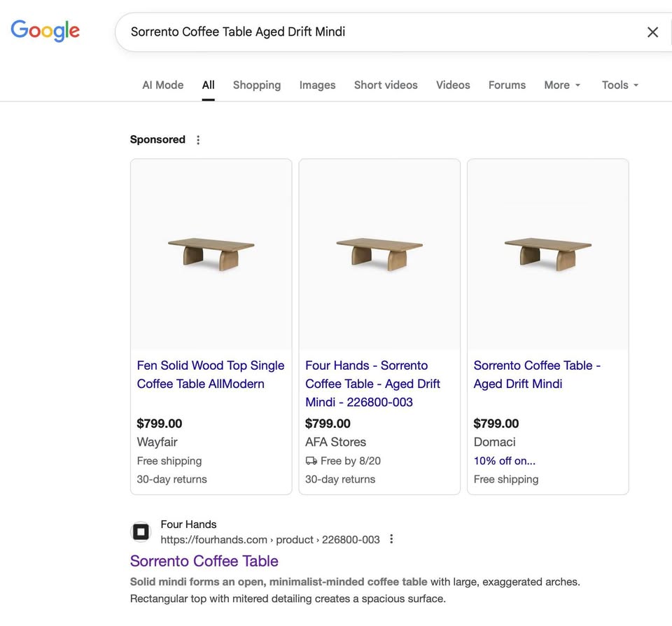
Task: Click Free shipping under the Domaci listing
Action: [505, 480]
